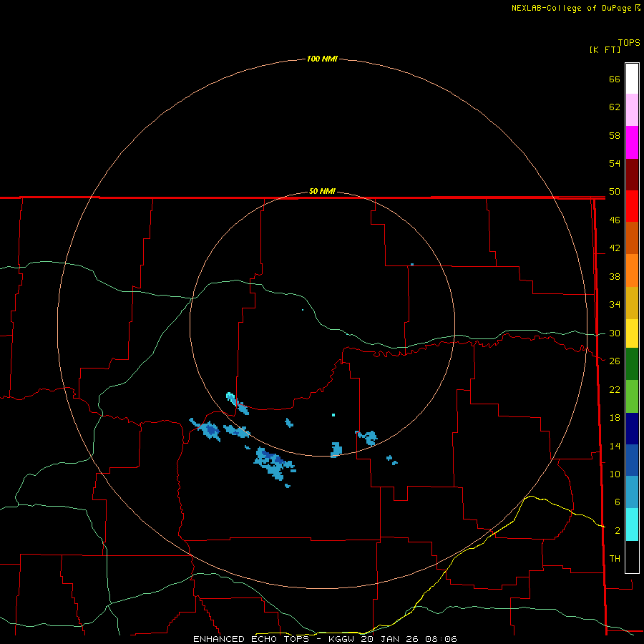Click the yellow 34 kft legend swatch

(632, 333)
